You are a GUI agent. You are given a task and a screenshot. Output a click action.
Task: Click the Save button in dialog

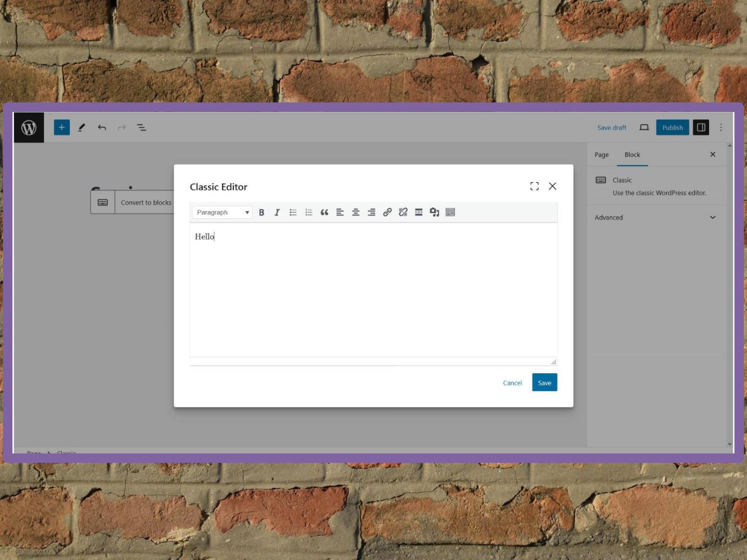click(544, 383)
